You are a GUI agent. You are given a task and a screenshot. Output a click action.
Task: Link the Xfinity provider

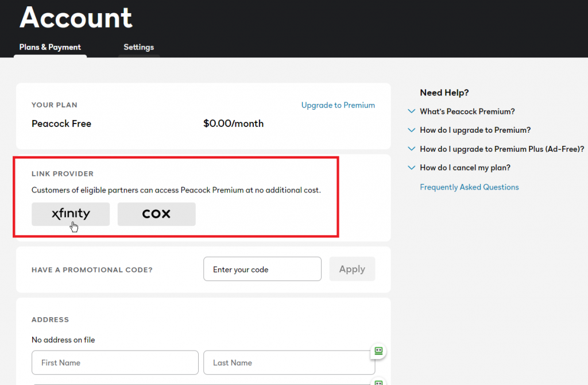[x=71, y=214]
